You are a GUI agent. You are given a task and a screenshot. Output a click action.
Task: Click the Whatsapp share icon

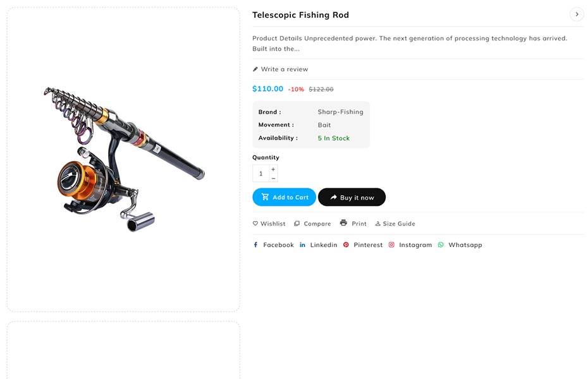pos(441,245)
